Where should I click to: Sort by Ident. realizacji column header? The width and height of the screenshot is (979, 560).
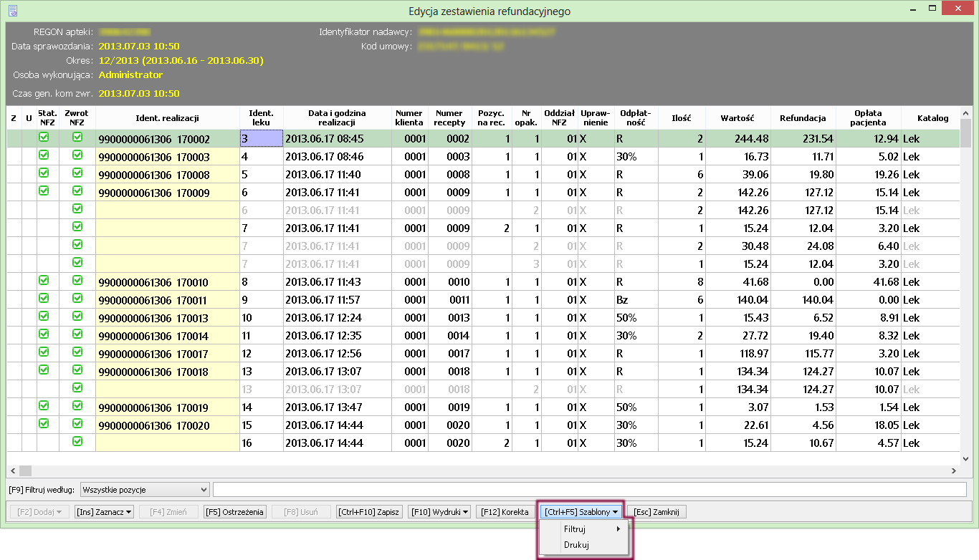[167, 118]
